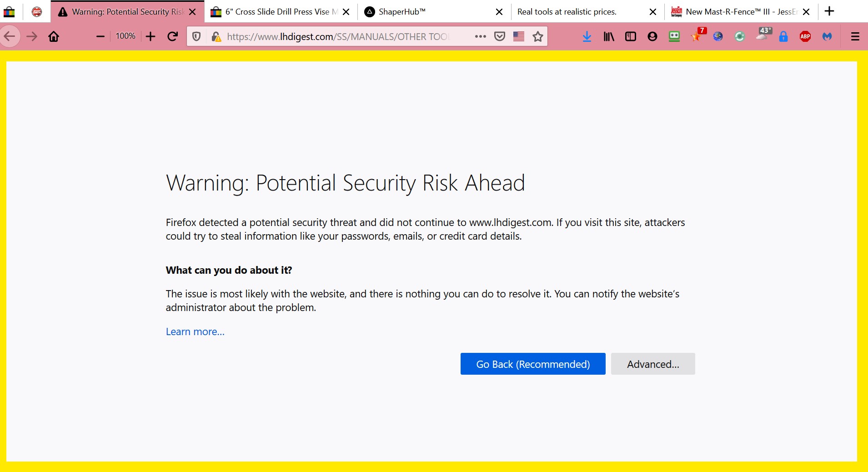The height and width of the screenshot is (472, 868).
Task: View site info via the padlock warning icon
Action: (x=216, y=36)
